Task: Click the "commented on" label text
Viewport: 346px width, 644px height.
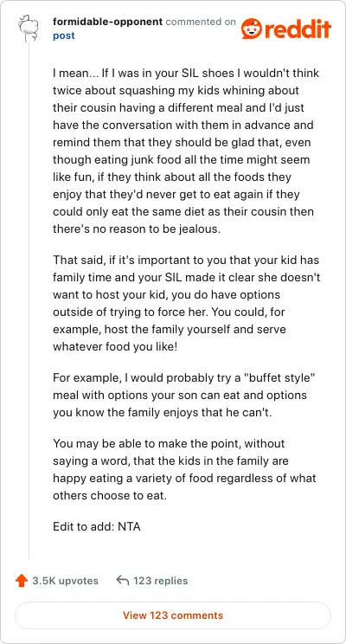Action: coord(201,22)
